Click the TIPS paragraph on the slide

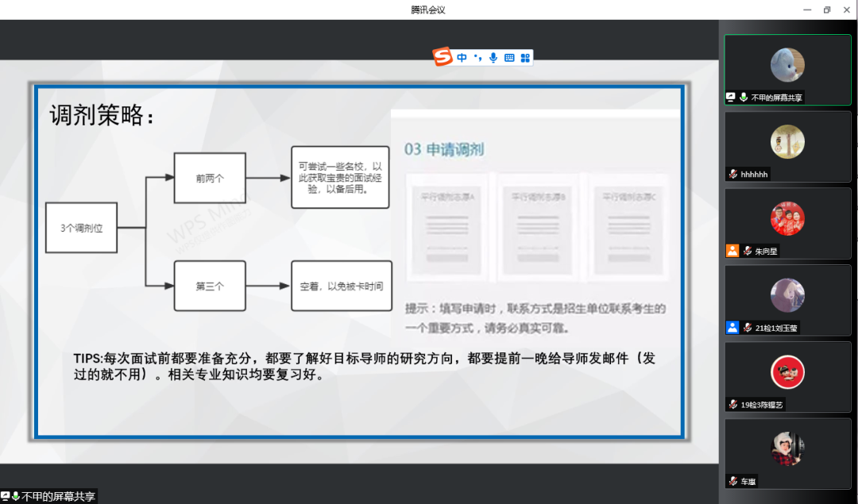coord(365,366)
